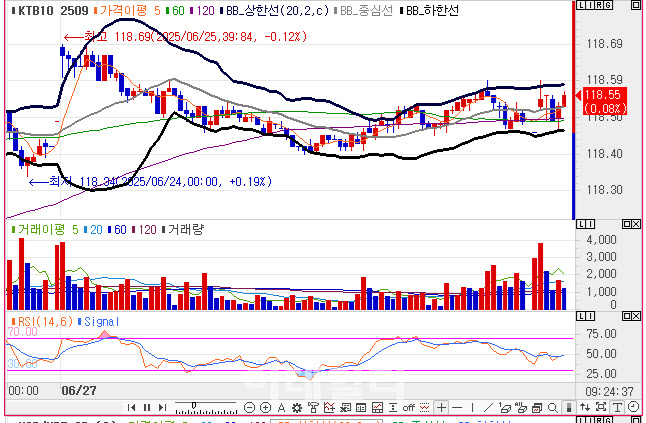Viewport: 646px width, 423px height.
Task: Select the text annotation T tool
Action: [x=615, y=407]
